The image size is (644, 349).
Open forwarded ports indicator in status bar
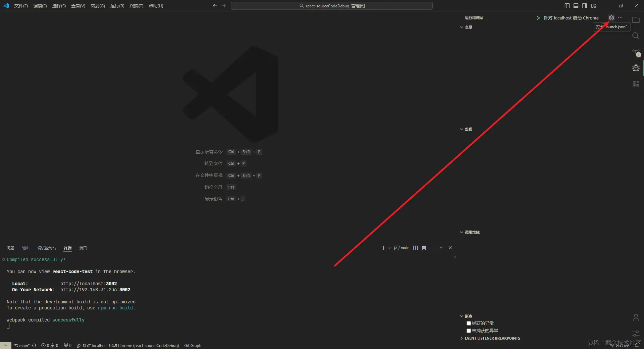click(68, 345)
